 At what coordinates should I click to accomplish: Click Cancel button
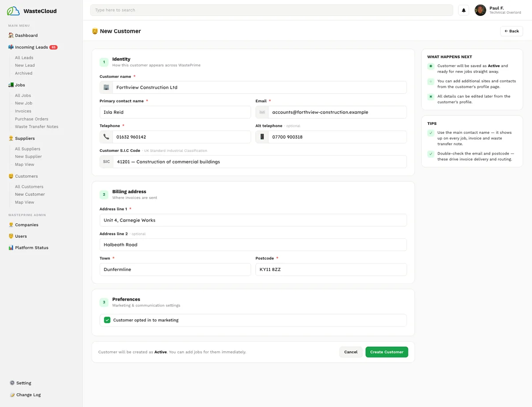[x=351, y=353]
